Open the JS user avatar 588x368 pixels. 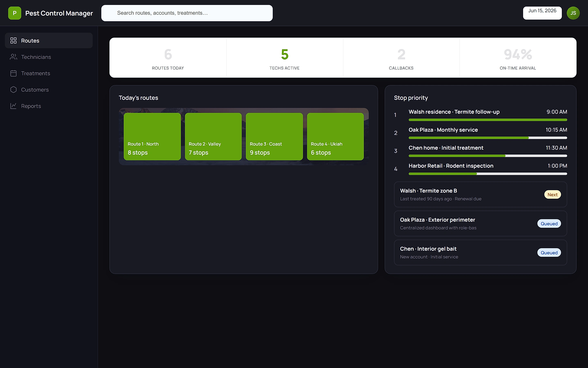tap(573, 13)
